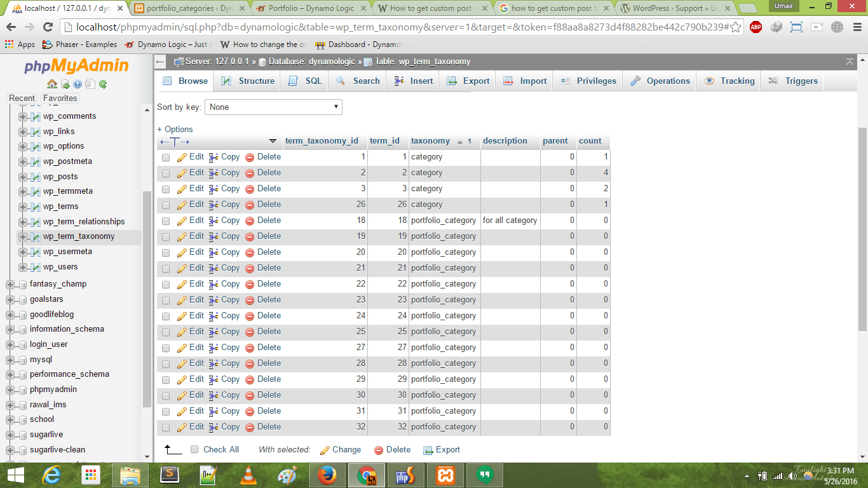Open XAMPP from the taskbar
The image size is (868, 488).
click(445, 475)
